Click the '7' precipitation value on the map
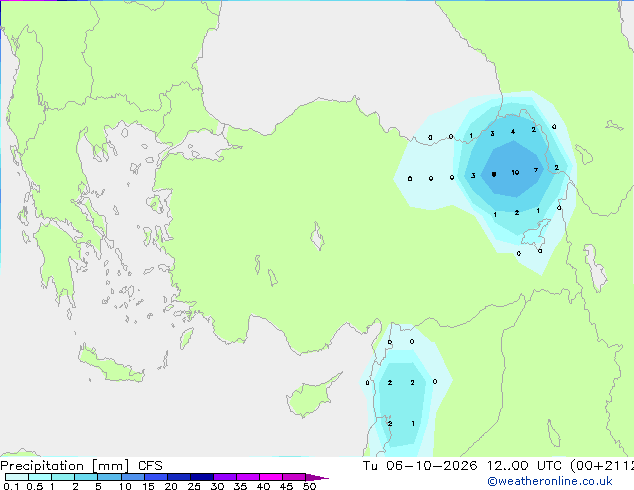 click(536, 170)
